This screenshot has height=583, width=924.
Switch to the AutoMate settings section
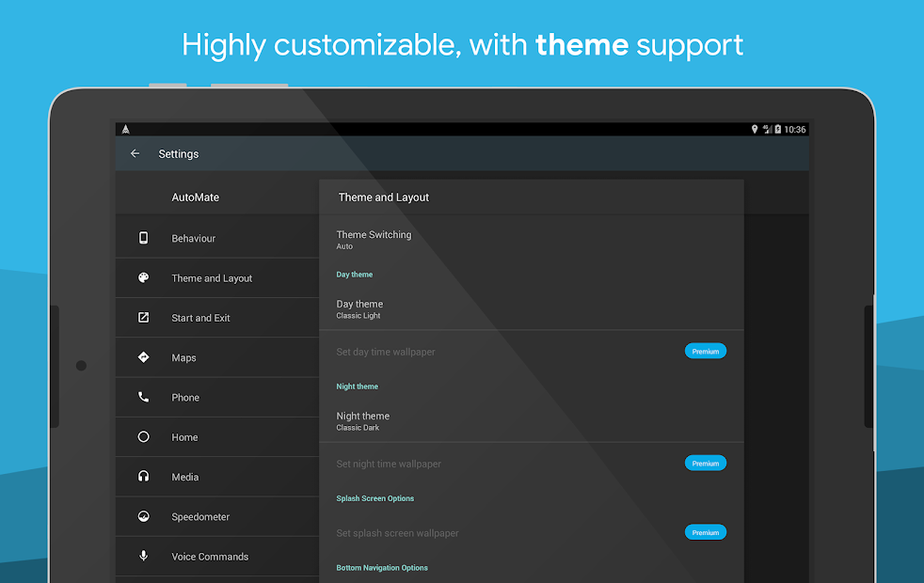tap(195, 197)
